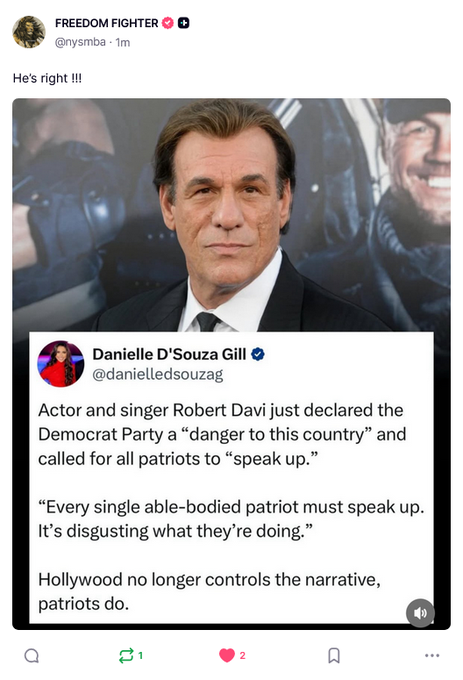463x680 pixels.
Task: Open the FREEDOM FIGHTER profile avatar
Action: (x=29, y=32)
